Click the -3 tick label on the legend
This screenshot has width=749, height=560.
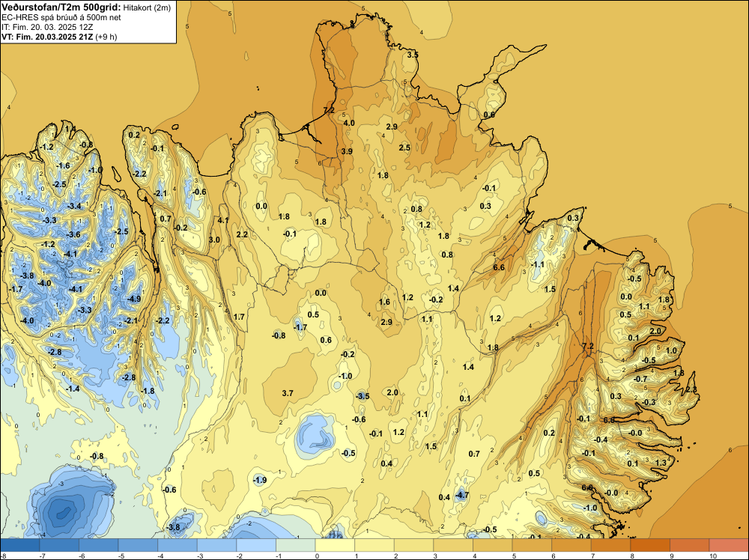pos(199,556)
